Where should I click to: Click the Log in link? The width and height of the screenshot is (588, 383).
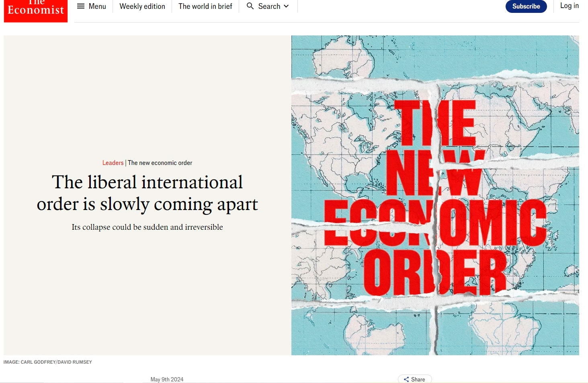(x=569, y=6)
